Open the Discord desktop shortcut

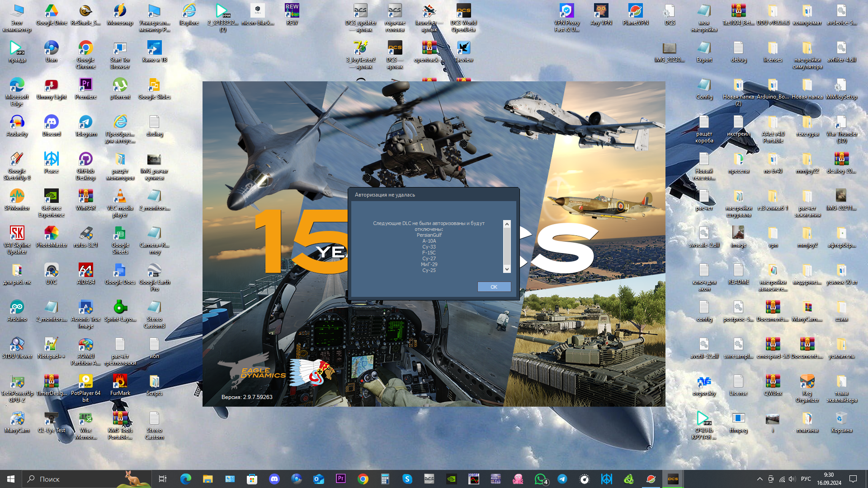pos(52,126)
